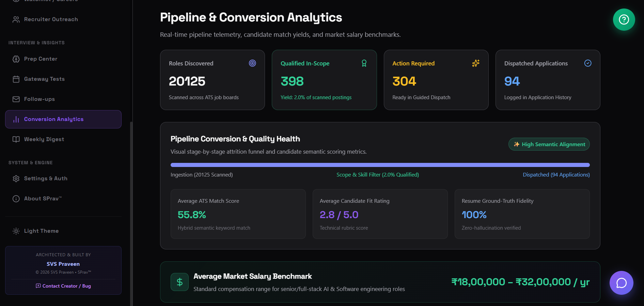Click the sparkles icon on Action Required

click(x=476, y=63)
